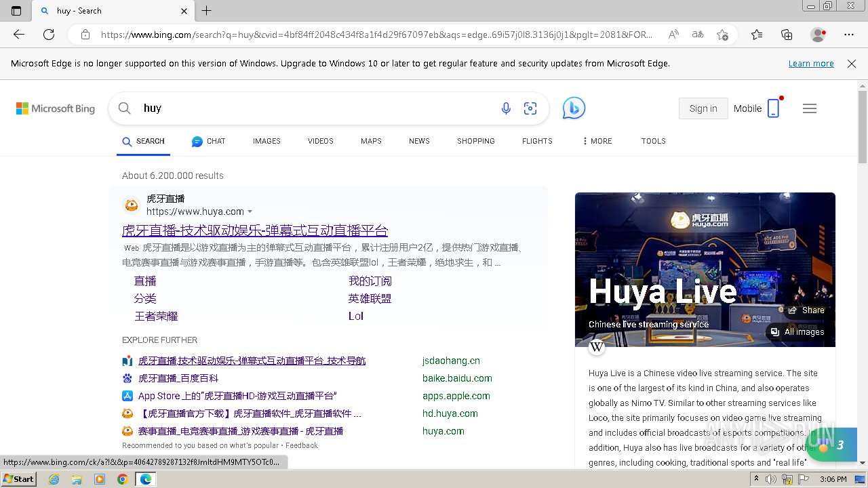This screenshot has height=488, width=868.
Task: Click the page vertical scrollbar thumb
Action: [863, 127]
